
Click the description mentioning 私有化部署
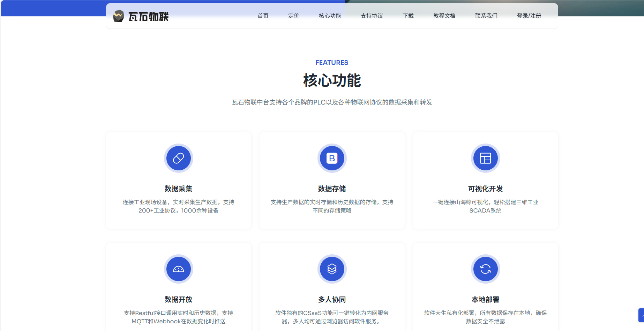(486, 317)
